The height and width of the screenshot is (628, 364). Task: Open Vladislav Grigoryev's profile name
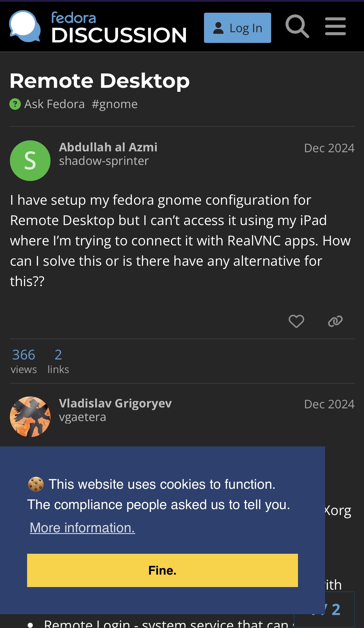115,403
